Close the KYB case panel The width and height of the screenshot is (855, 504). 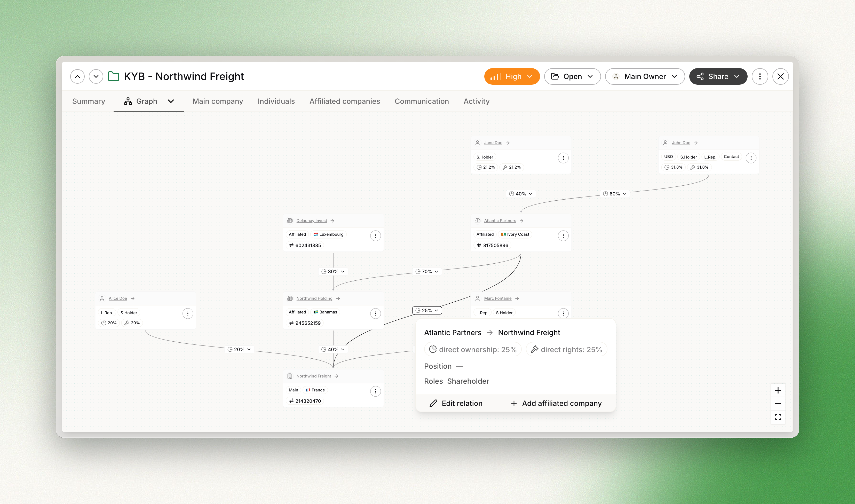(x=781, y=76)
